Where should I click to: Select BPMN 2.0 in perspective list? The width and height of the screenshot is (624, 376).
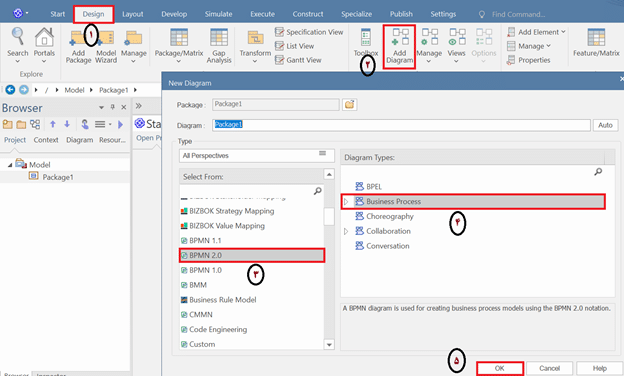tap(252, 255)
